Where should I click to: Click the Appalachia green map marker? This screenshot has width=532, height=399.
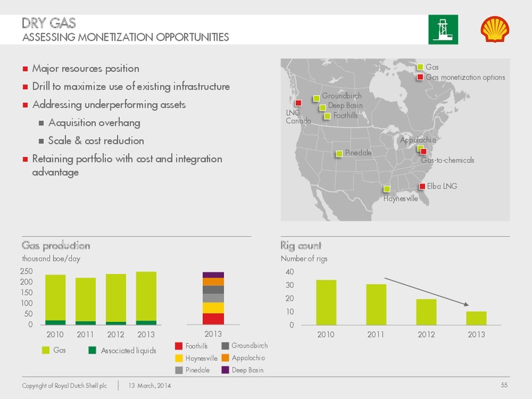pos(420,148)
